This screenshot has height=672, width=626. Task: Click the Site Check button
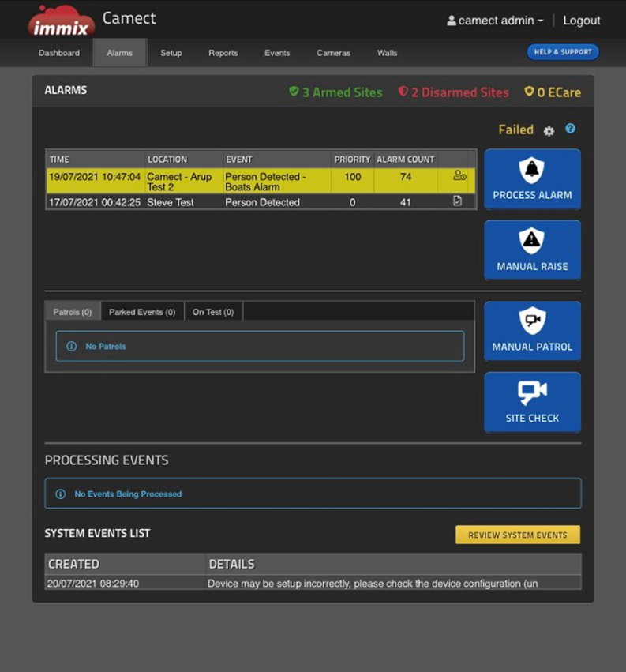click(533, 402)
